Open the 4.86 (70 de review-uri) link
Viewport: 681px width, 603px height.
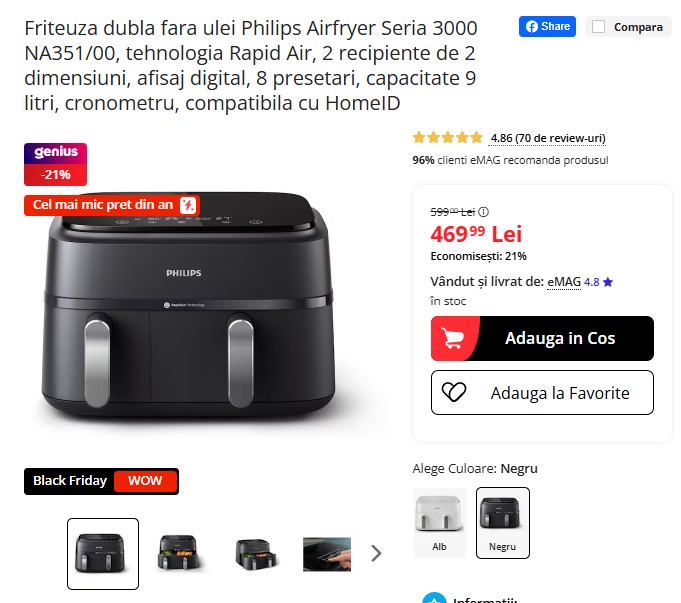(x=547, y=138)
